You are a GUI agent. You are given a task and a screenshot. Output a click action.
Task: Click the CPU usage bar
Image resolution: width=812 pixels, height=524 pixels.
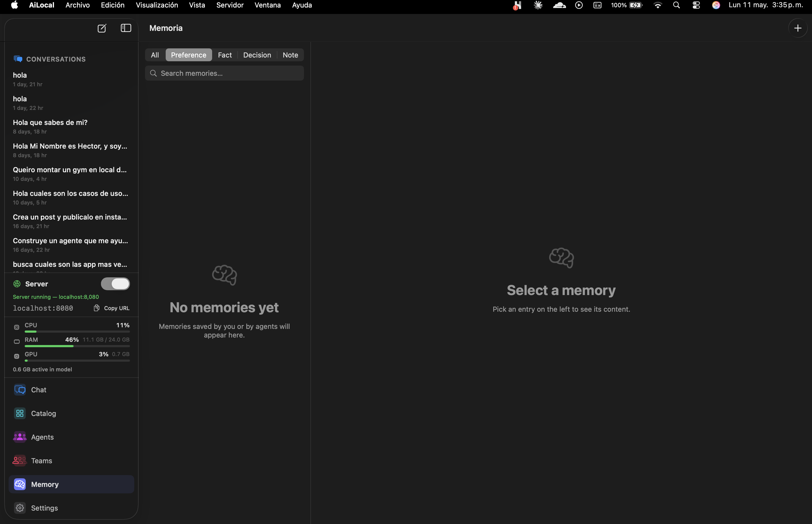click(x=77, y=331)
